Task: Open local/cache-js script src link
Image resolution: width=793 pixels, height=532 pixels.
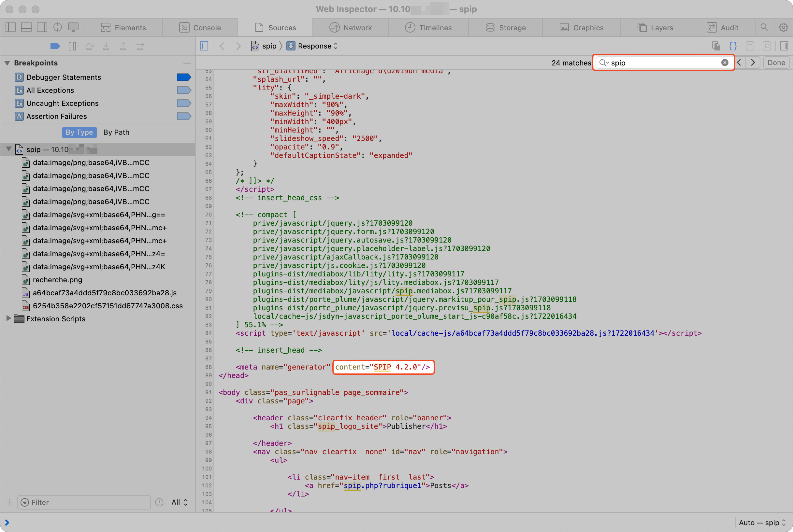Action: point(523,333)
